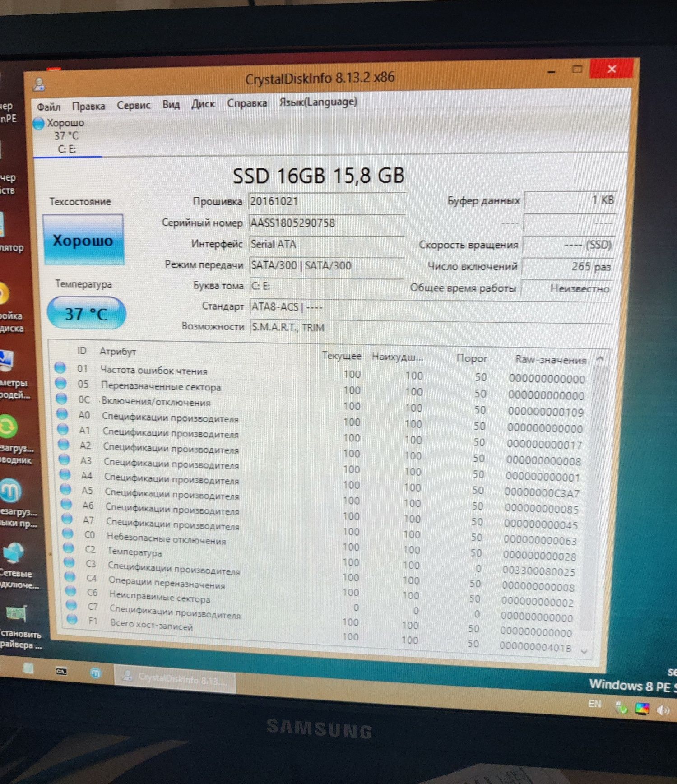Click the CrystalDiskInfo taskbar button

click(x=175, y=679)
